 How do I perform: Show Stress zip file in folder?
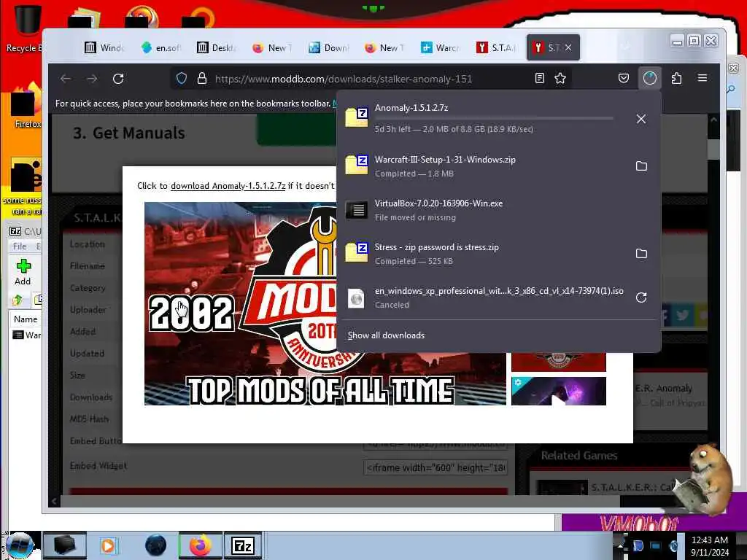[641, 253]
